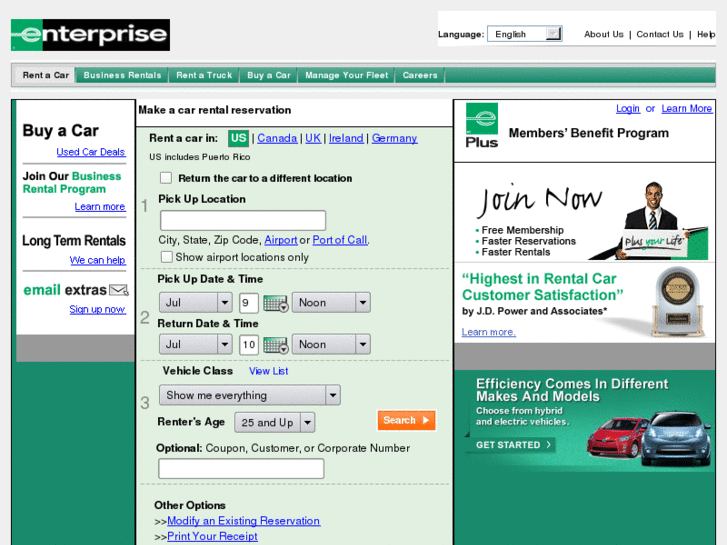Expand the Vehicle Class dropdown

[250, 395]
